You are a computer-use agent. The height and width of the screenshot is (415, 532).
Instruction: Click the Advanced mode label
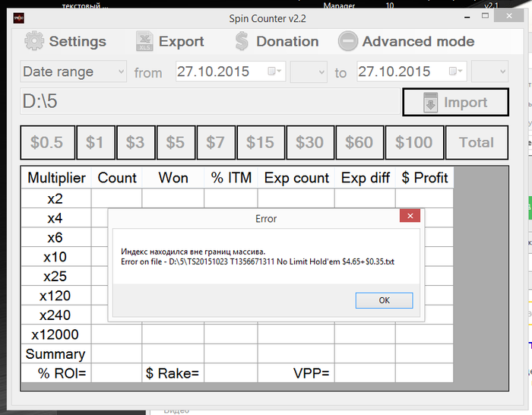418,41
